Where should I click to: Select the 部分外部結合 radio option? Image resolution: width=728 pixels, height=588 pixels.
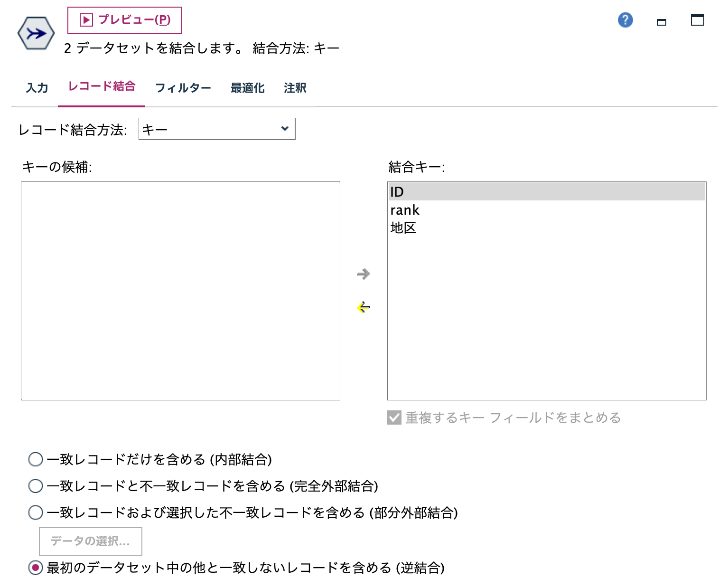pyautogui.click(x=35, y=512)
